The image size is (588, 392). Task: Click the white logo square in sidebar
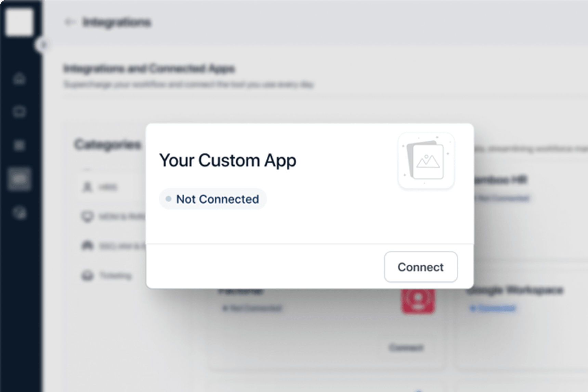pyautogui.click(x=19, y=22)
